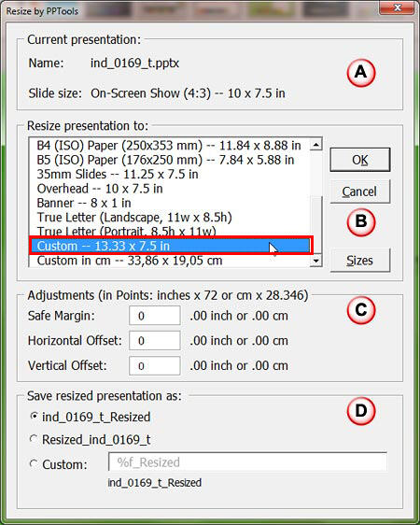Viewport: 420px width, 525px height.
Task: Click the size list vertical scrollbar thumb
Action: pyautogui.click(x=316, y=225)
